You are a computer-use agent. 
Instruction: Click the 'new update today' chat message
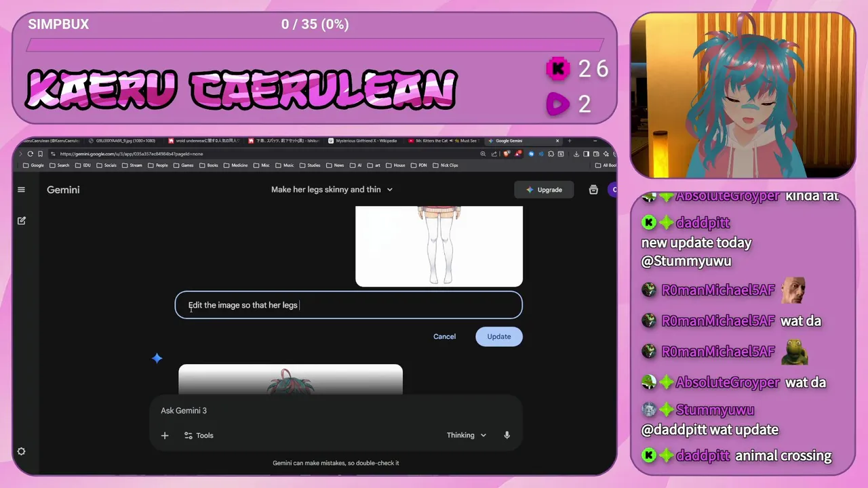pyautogui.click(x=696, y=243)
